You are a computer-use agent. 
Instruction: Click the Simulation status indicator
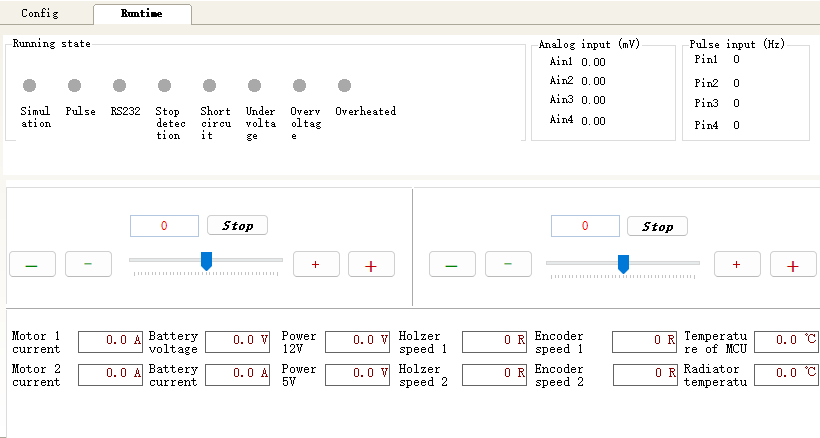(x=30, y=86)
